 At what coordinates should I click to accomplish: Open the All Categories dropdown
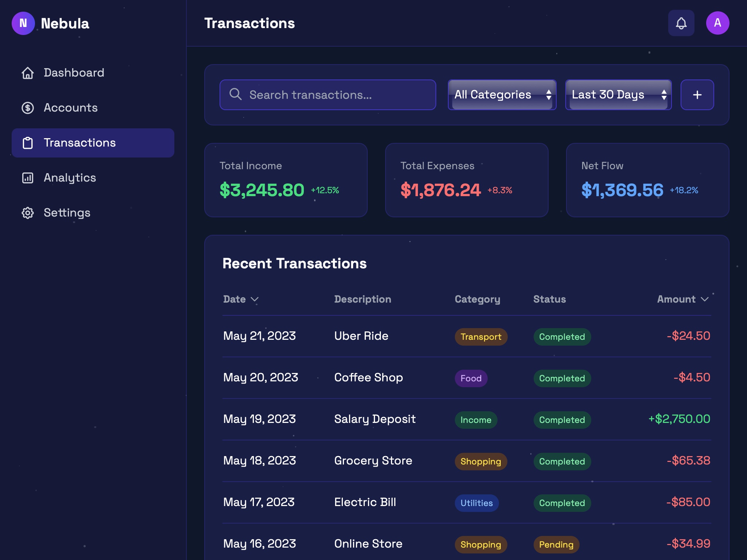click(x=502, y=94)
